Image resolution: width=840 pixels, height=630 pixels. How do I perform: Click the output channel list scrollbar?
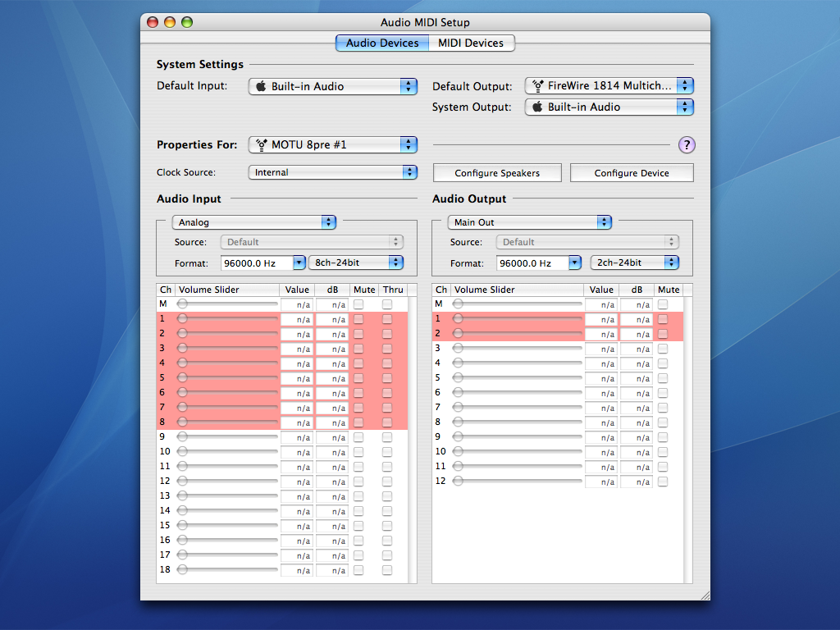[x=688, y=440]
